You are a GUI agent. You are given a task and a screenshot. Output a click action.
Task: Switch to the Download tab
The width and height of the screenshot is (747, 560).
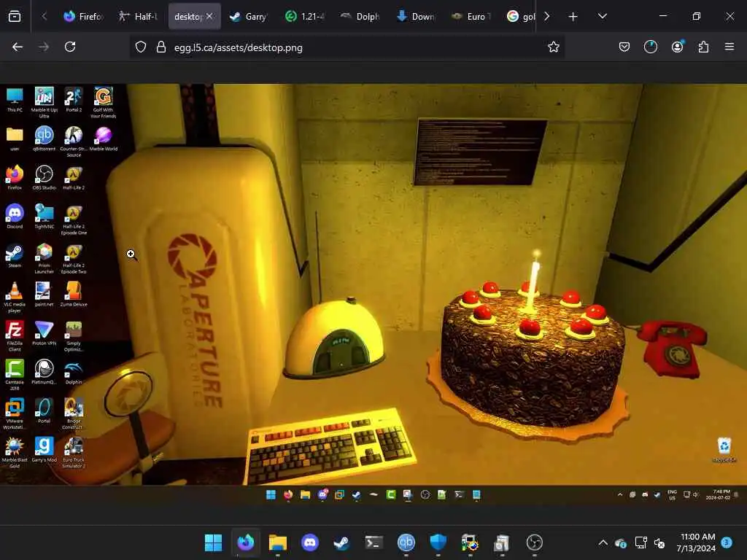[415, 17]
